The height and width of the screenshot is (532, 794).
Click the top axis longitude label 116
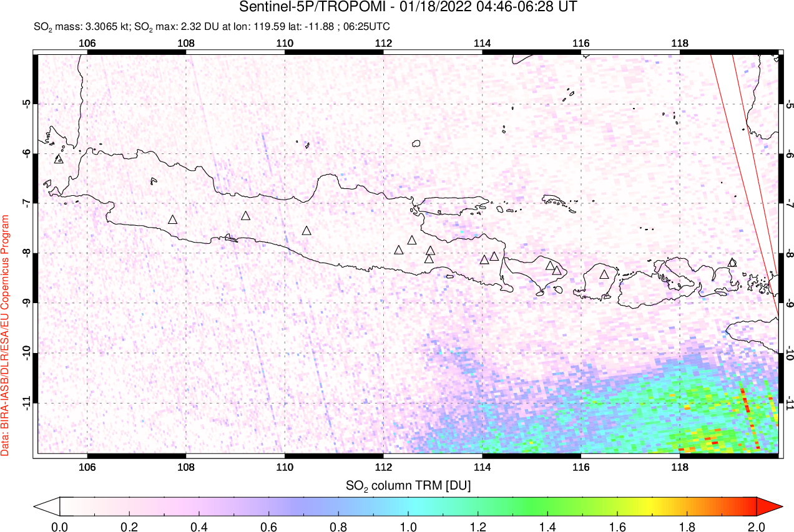click(x=581, y=44)
